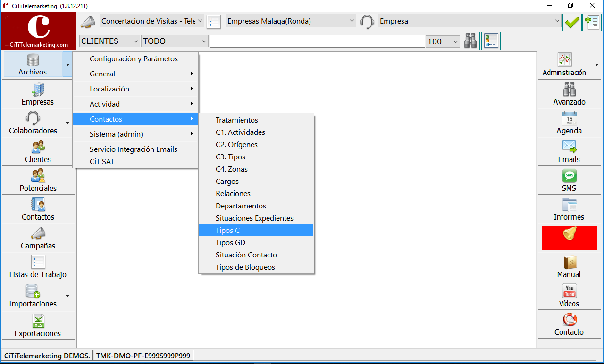Select Tipos de Bloqueos entry

(x=256, y=267)
